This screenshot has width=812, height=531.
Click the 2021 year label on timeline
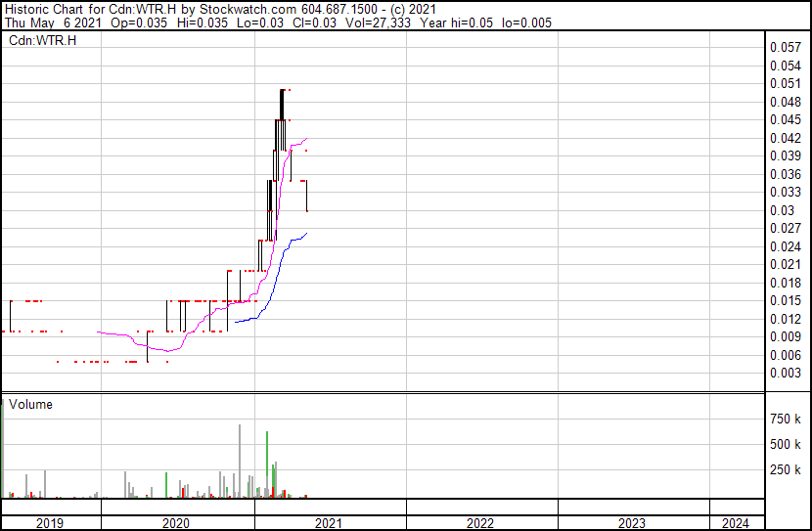click(329, 522)
